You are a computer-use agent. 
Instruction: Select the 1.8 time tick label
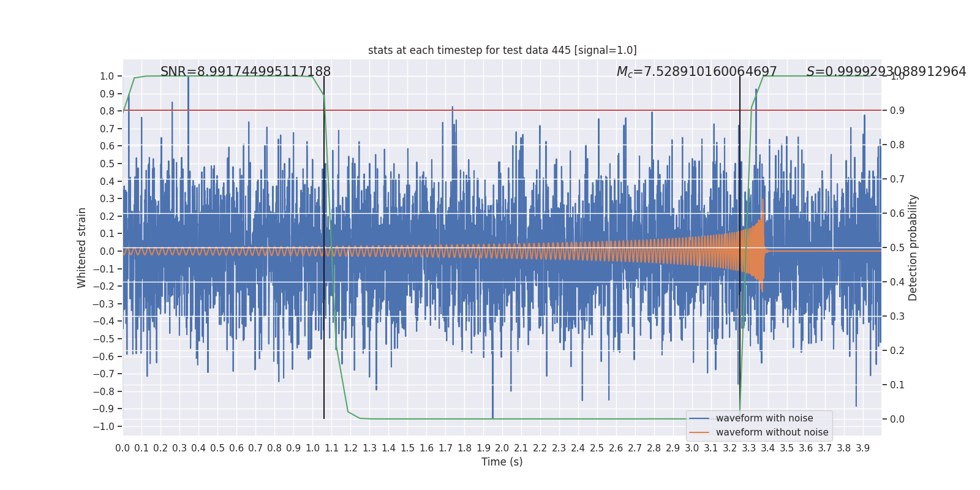[x=464, y=448]
